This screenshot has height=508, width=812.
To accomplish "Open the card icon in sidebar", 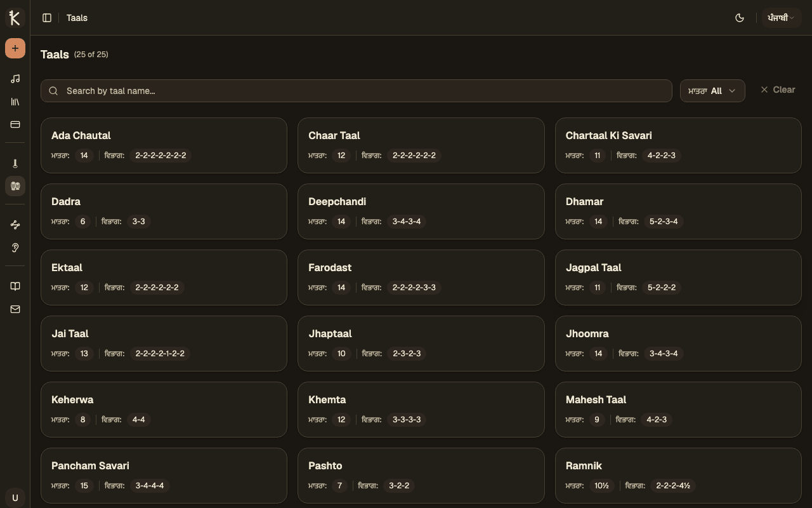I will click(15, 124).
